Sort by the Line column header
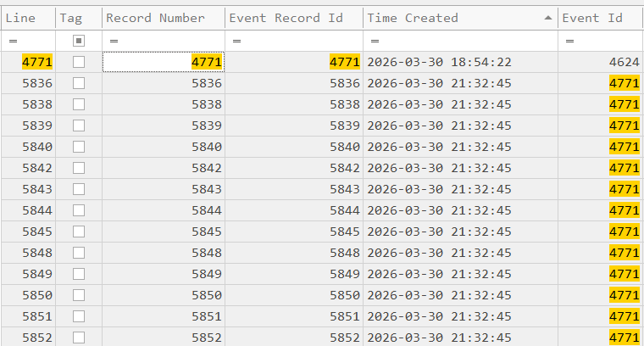644x346 pixels. point(28,18)
